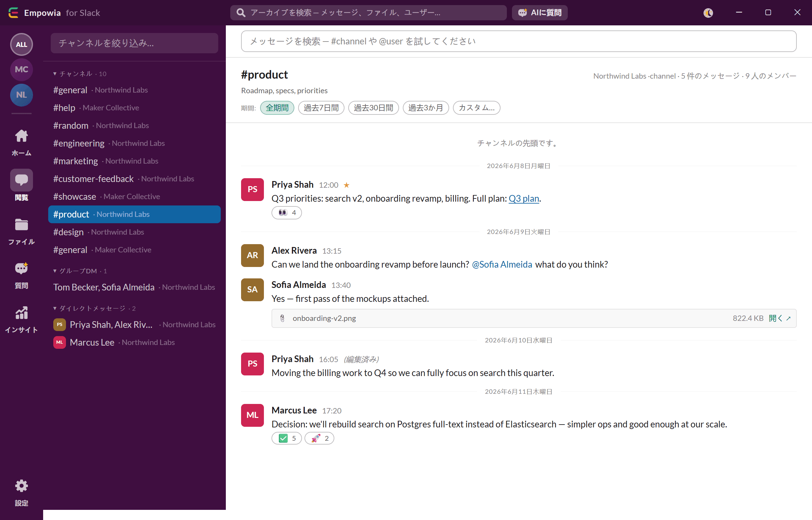Click Priya Shah's PS avatar on 16:05 message

[x=252, y=364]
